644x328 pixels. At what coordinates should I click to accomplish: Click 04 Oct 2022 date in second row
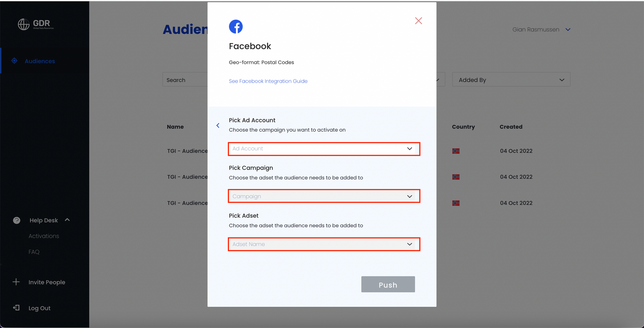(516, 177)
